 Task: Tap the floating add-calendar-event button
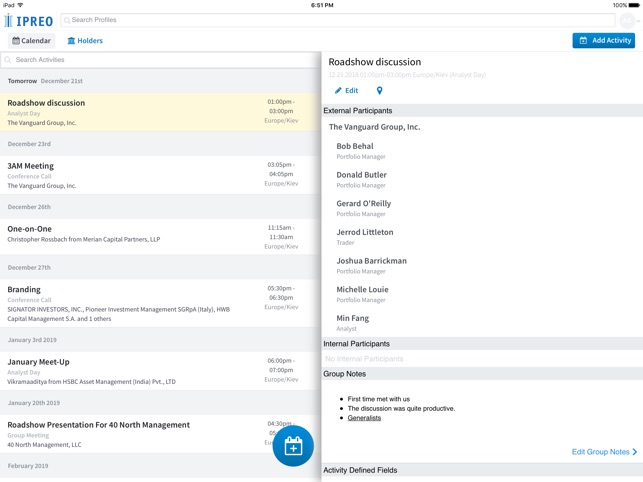tap(293, 446)
